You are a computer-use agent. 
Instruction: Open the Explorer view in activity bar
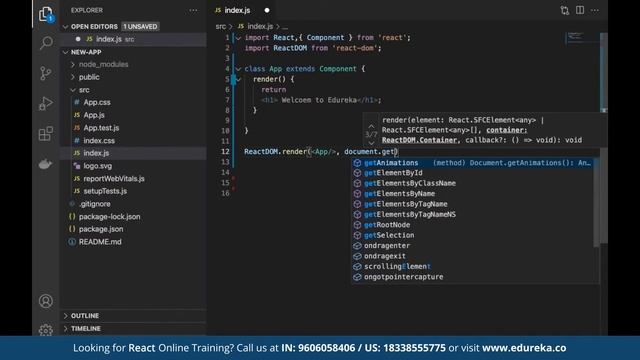coord(46,14)
